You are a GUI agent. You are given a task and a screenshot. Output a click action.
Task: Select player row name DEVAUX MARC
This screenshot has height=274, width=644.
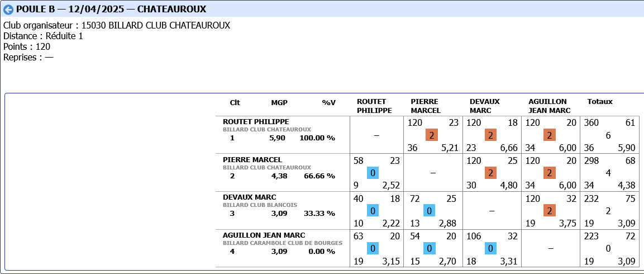click(249, 197)
